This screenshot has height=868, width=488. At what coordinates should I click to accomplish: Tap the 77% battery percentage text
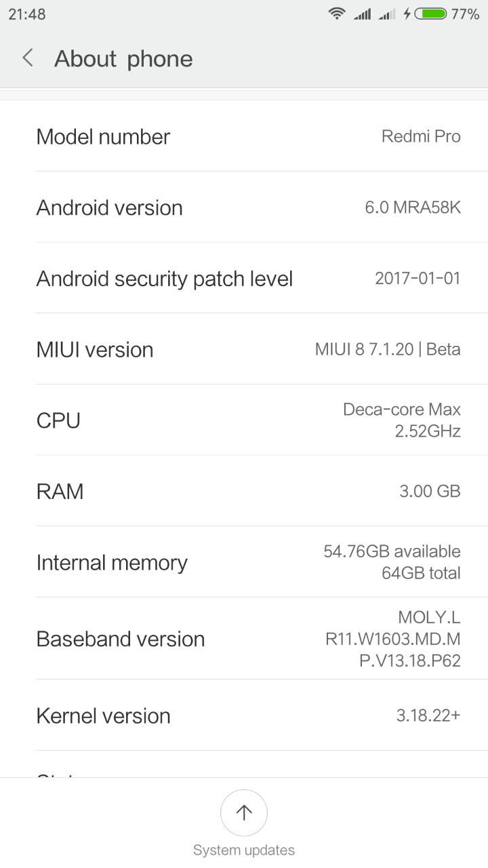coord(465,14)
